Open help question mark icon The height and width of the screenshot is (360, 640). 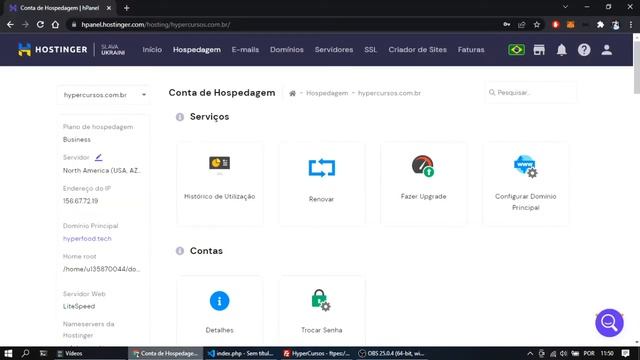tap(584, 50)
